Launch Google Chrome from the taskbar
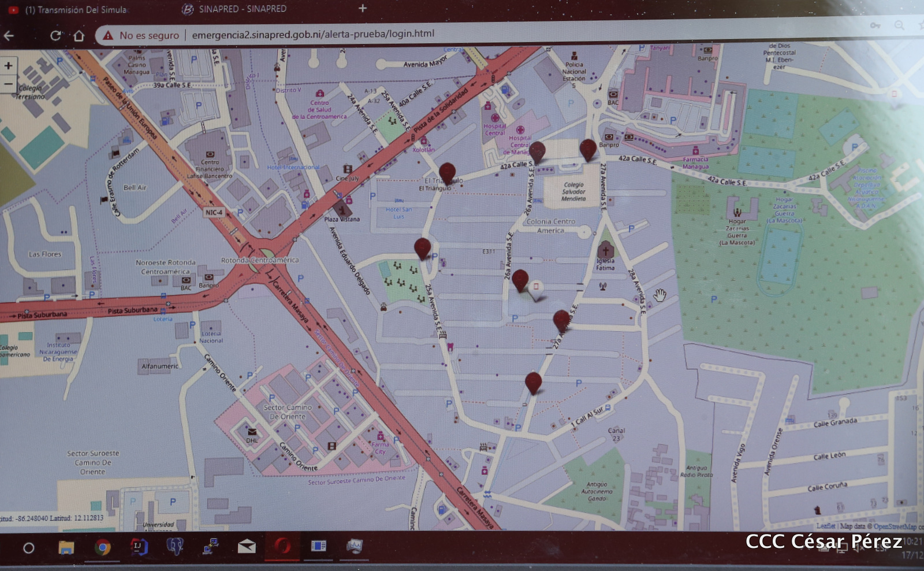This screenshot has width=924, height=571. (x=103, y=547)
